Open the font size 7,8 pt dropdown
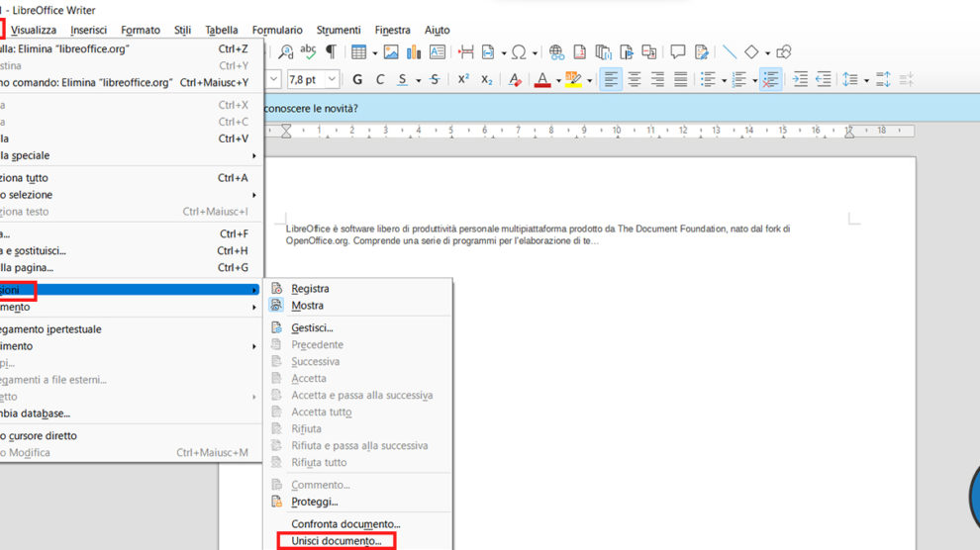 332,79
